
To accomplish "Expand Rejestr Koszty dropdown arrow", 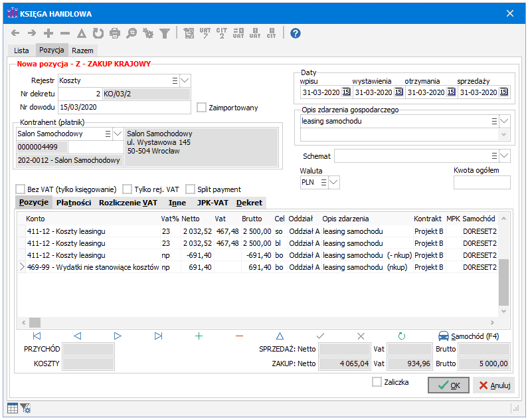I will (185, 80).
